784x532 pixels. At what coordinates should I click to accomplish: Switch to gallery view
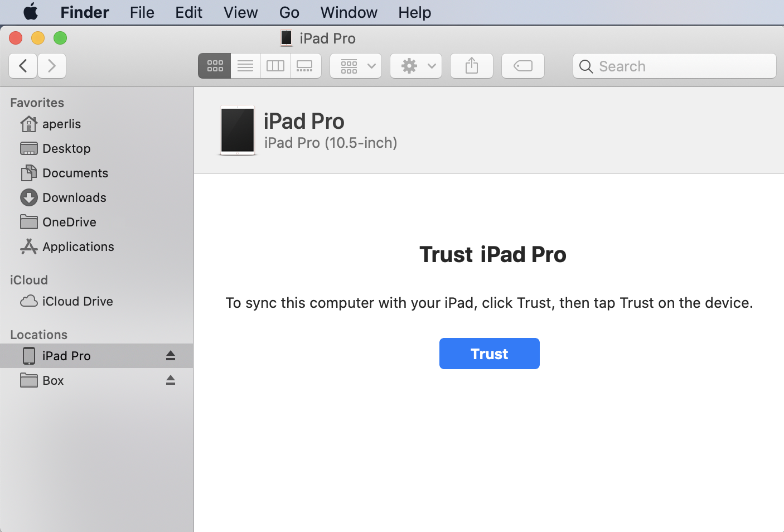[305, 66]
